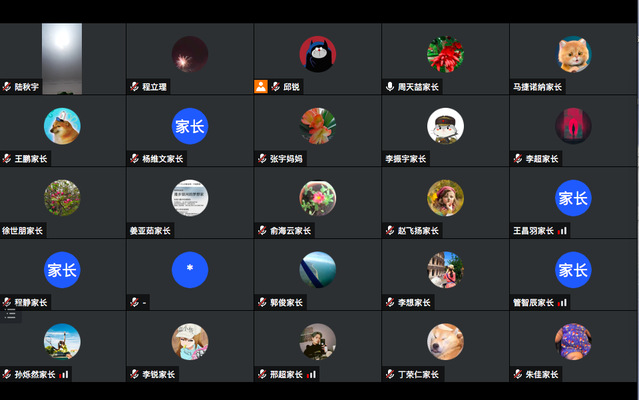This screenshot has height=400, width=639.
Task: Select 陆秋宇's bright sky video tile
Action: [x=62, y=58]
